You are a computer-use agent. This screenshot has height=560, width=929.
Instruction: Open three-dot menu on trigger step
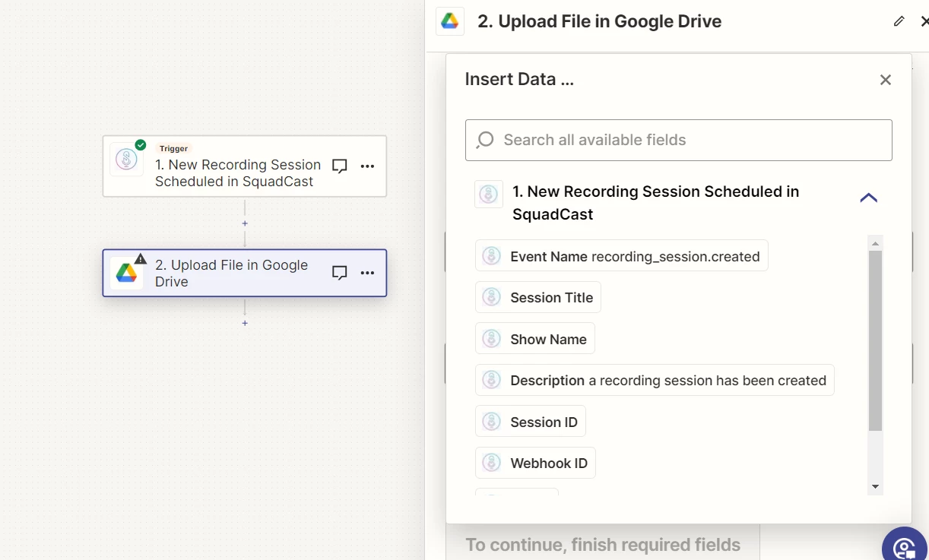tap(367, 166)
